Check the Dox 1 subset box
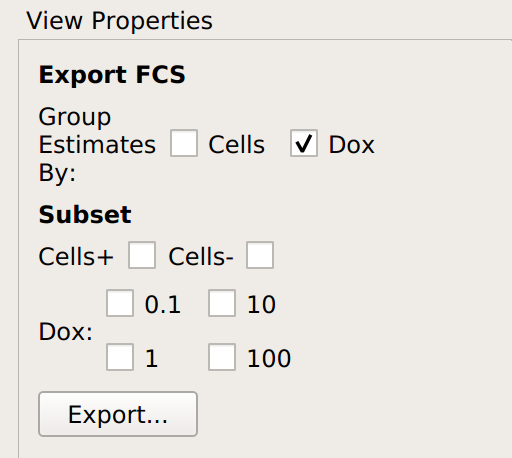 (x=120, y=357)
